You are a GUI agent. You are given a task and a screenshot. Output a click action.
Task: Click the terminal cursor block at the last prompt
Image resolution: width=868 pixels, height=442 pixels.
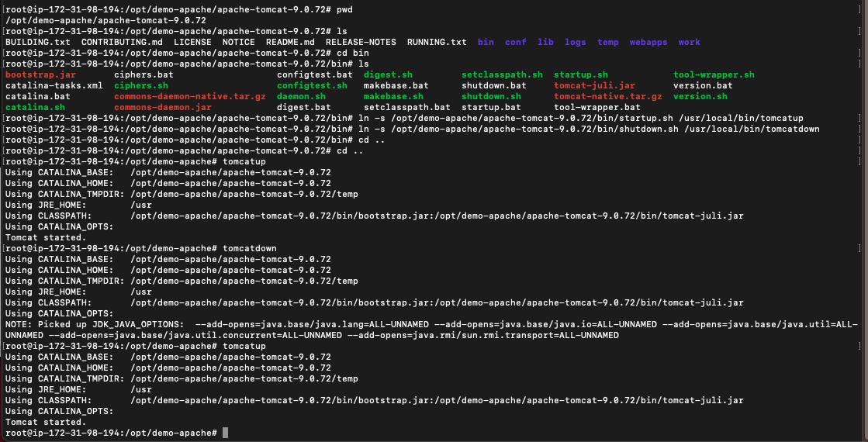(225, 433)
